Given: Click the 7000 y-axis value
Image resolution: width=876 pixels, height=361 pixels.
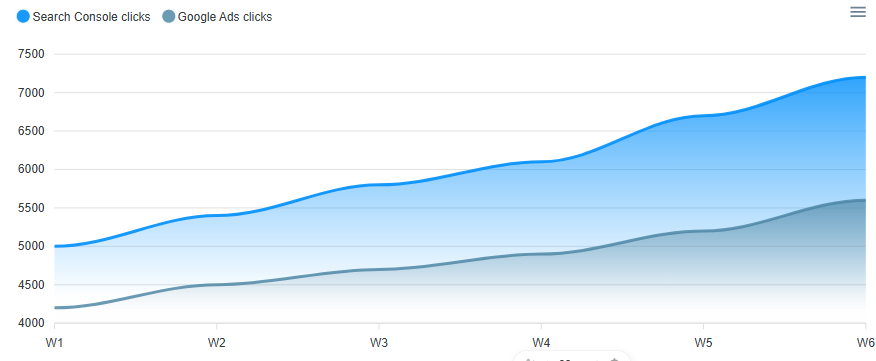Looking at the screenshot, I should (31, 93).
